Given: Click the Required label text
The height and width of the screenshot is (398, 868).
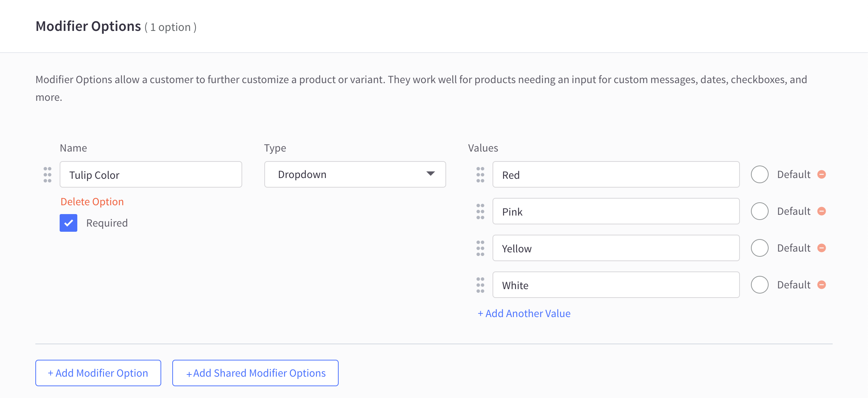Looking at the screenshot, I should 107,223.
